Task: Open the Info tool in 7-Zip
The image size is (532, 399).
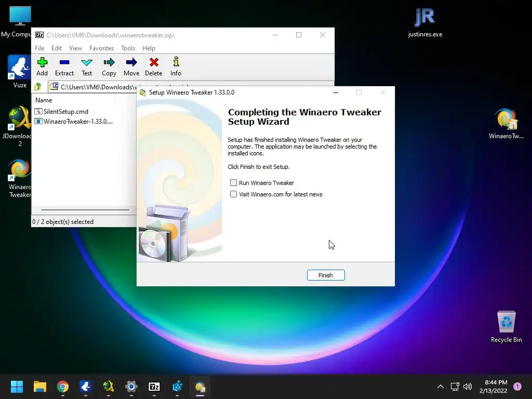Action: [x=176, y=67]
